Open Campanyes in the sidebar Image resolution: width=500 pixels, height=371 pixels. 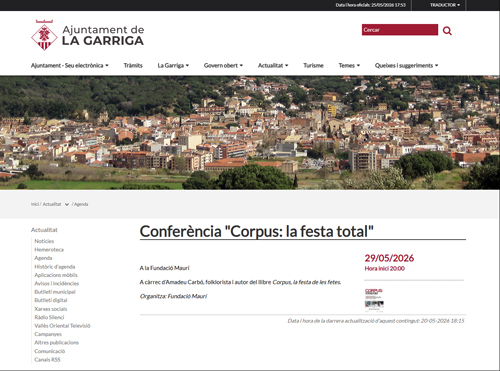48,334
